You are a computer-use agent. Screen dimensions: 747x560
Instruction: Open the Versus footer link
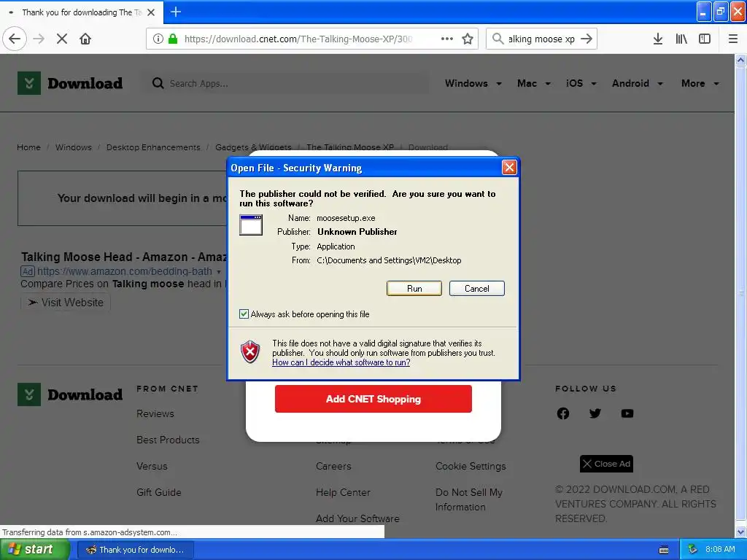pos(152,466)
